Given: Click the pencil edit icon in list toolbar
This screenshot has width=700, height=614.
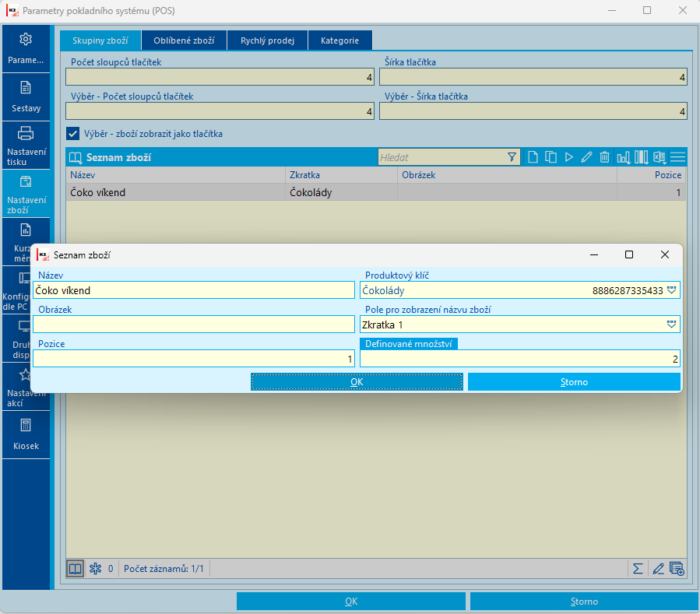Looking at the screenshot, I should (x=586, y=157).
